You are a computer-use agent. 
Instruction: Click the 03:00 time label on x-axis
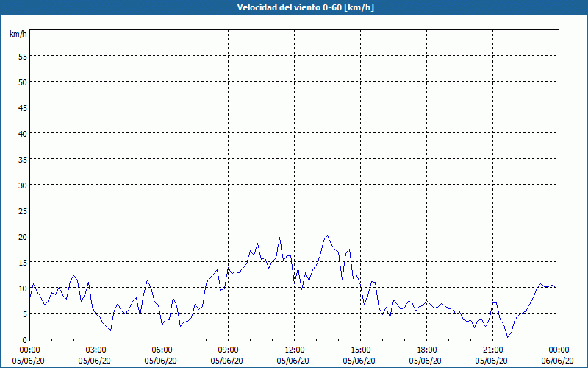pyautogui.click(x=96, y=350)
